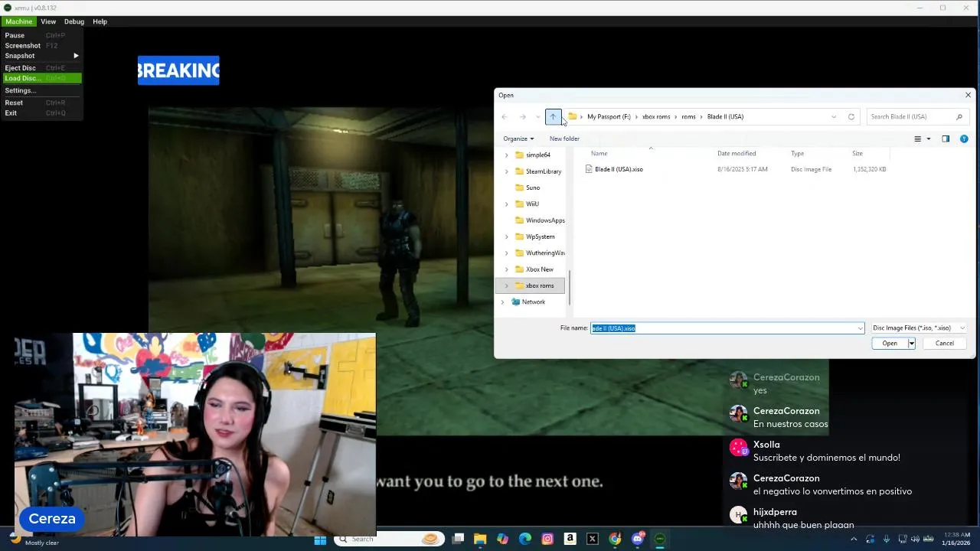The image size is (980, 551).
Task: Click the Cancel button
Action: pyautogui.click(x=945, y=344)
